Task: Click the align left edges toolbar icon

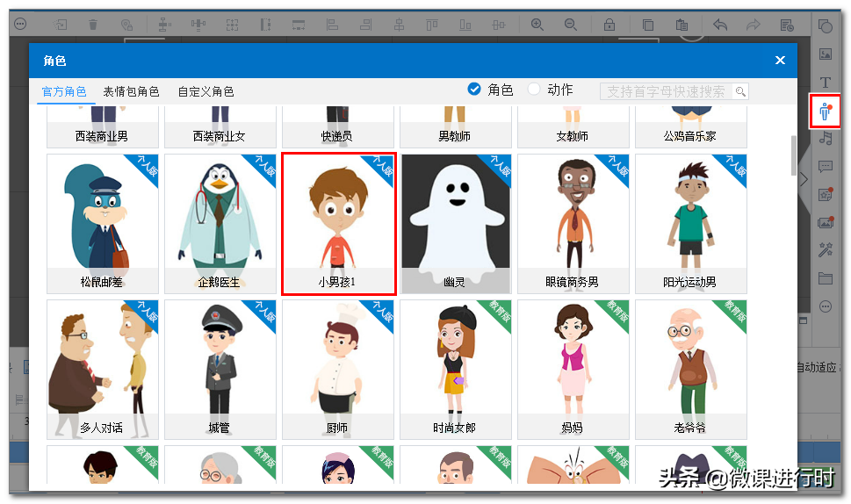Action: tap(332, 25)
